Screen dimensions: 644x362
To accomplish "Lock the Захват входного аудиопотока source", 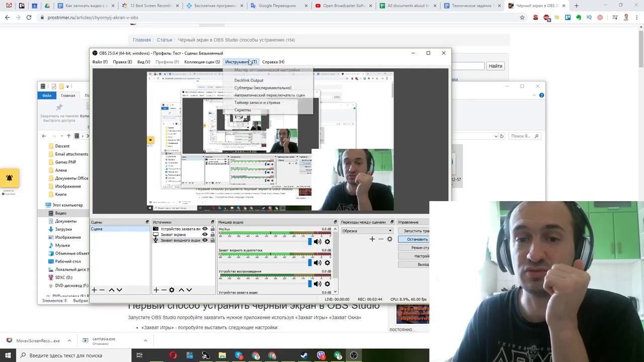I will (212, 240).
